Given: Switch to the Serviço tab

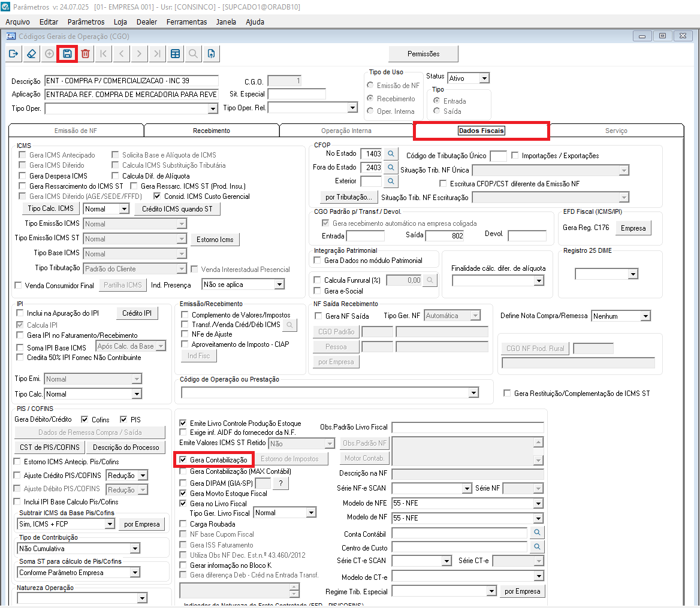Looking at the screenshot, I should [616, 131].
